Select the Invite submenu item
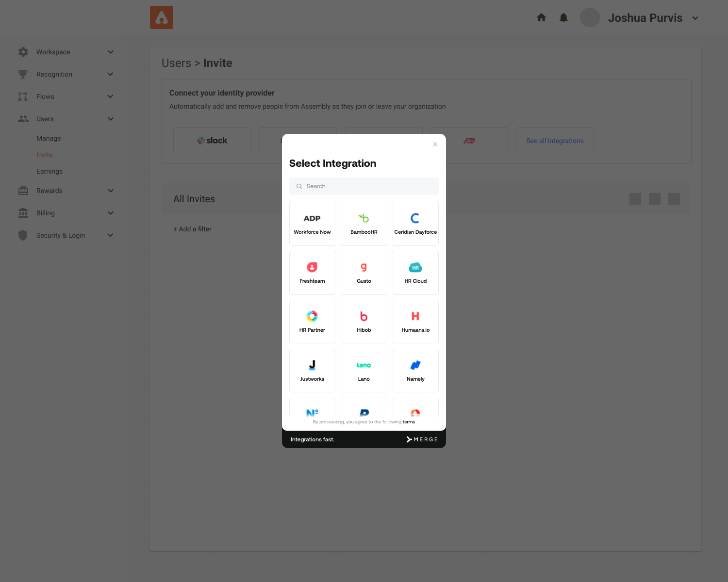Screen dimensions: 728x582 [x=45, y=155]
